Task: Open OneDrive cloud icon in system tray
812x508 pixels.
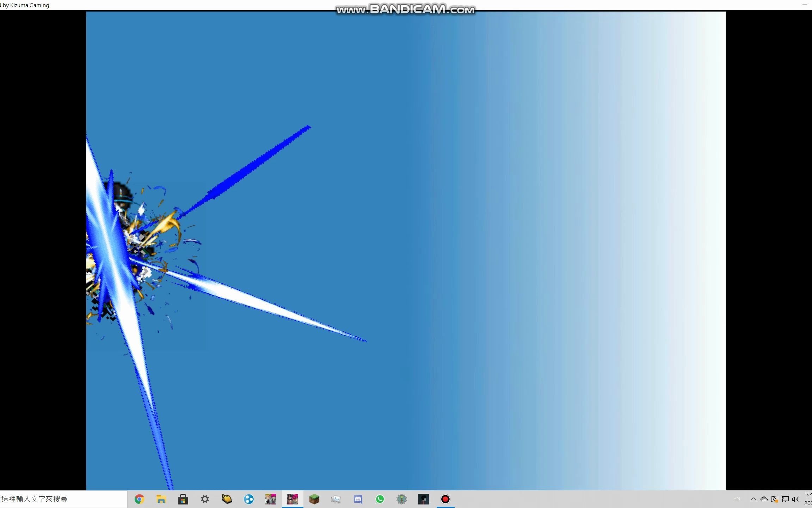Action: (x=764, y=499)
